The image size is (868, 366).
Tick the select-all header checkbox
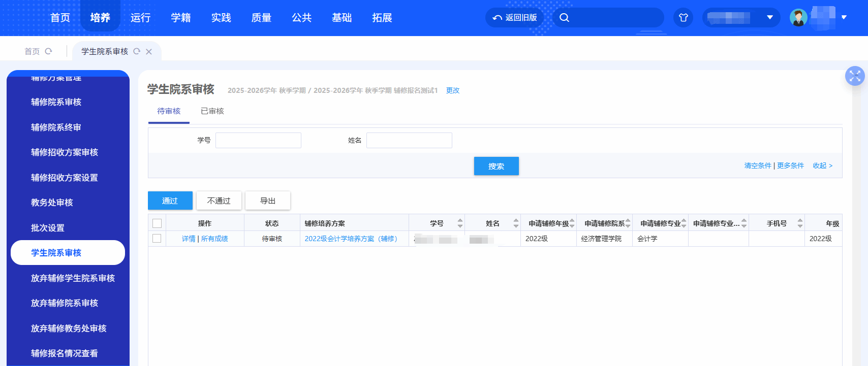157,223
